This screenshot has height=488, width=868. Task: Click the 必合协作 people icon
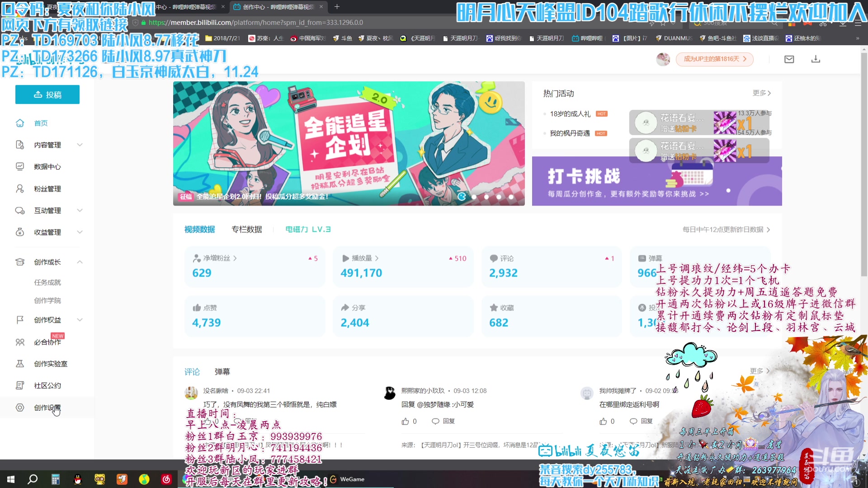tap(20, 342)
